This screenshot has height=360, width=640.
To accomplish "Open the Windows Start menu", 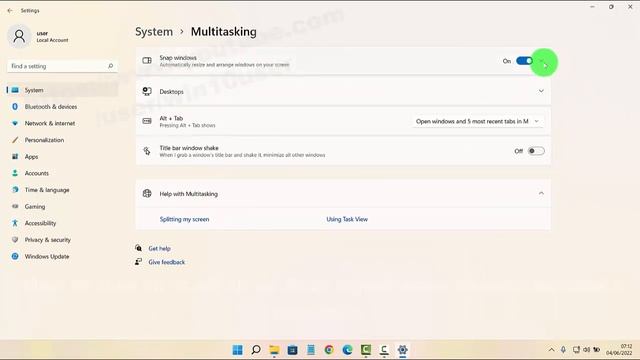I will click(x=238, y=350).
